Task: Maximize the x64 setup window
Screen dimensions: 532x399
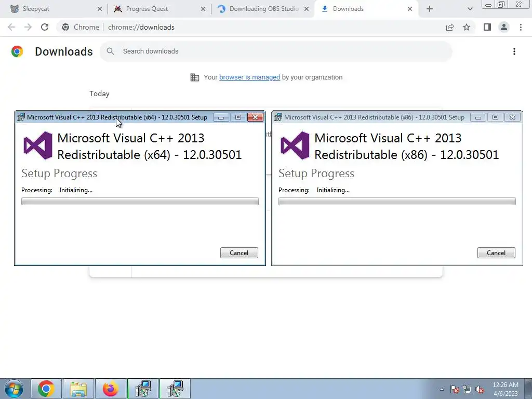Action: click(238, 117)
